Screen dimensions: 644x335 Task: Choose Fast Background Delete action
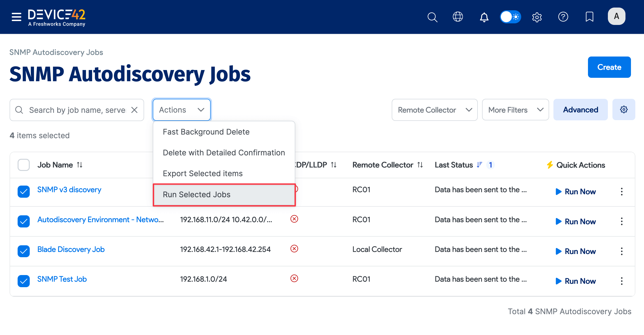click(x=206, y=132)
